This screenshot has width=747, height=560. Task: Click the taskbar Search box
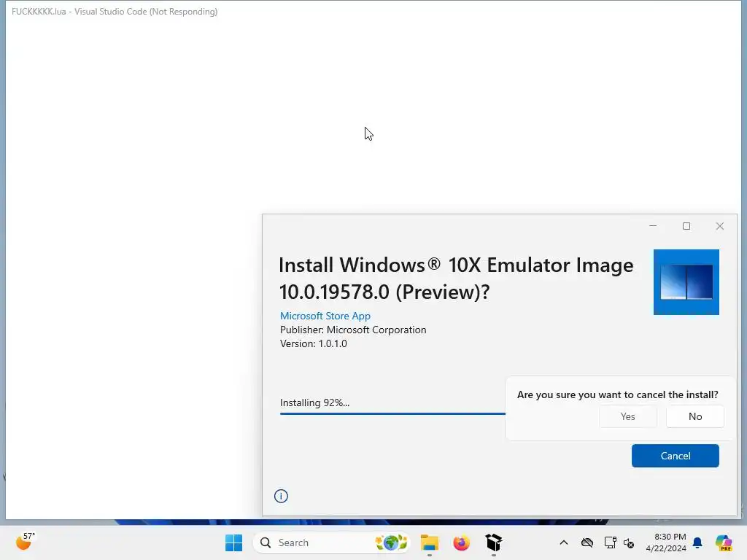click(332, 542)
